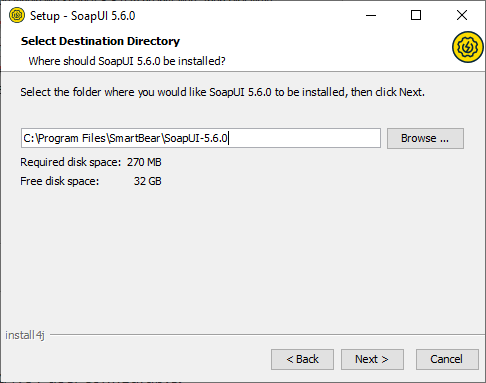The height and width of the screenshot is (383, 486).
Task: Maximize the SoapUI Setup window
Action: click(416, 15)
